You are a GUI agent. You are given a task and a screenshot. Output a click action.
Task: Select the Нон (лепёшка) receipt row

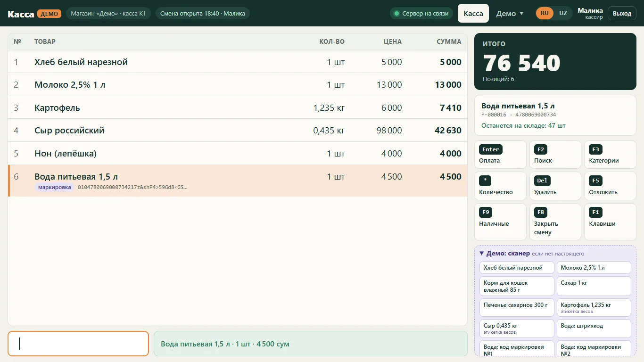238,153
